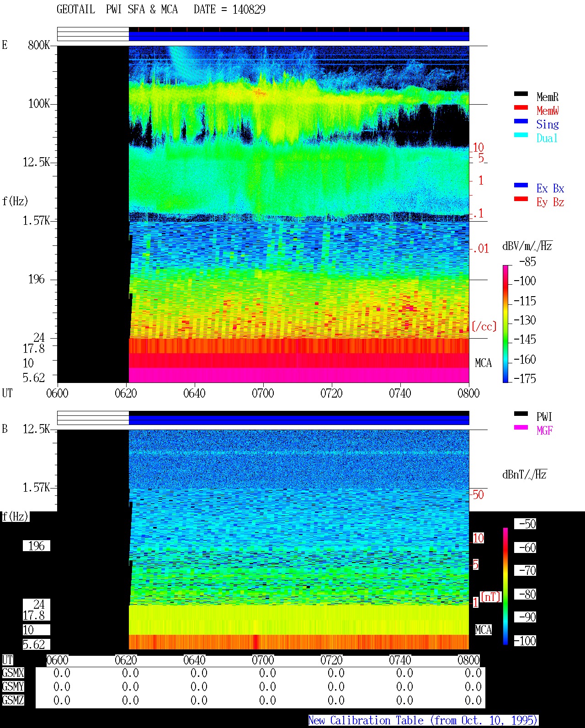
Task: Click the '[/cc]' density unit label
Action: coord(484,326)
